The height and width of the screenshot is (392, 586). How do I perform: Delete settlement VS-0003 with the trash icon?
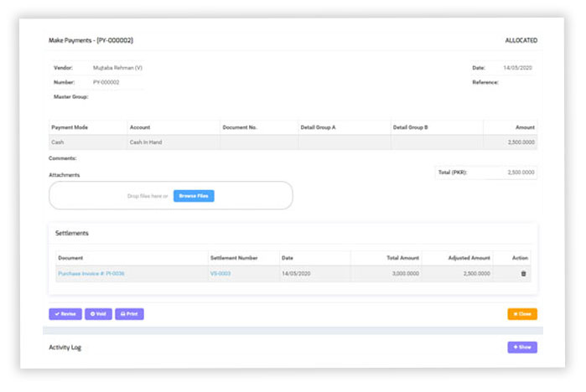tap(523, 274)
